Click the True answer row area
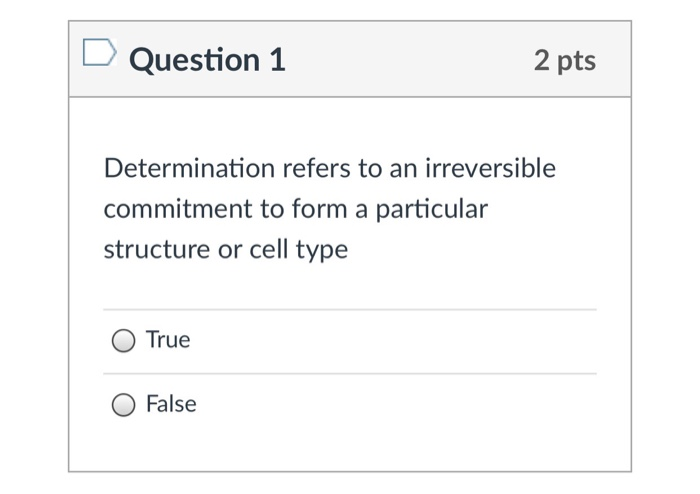The height and width of the screenshot is (494, 700). [350, 341]
